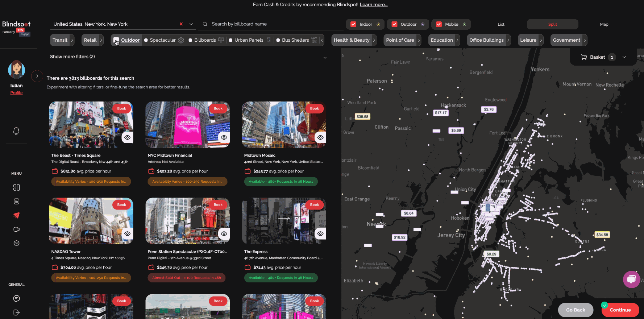
Task: Select the $0.29 map price marker
Action: [x=491, y=254]
